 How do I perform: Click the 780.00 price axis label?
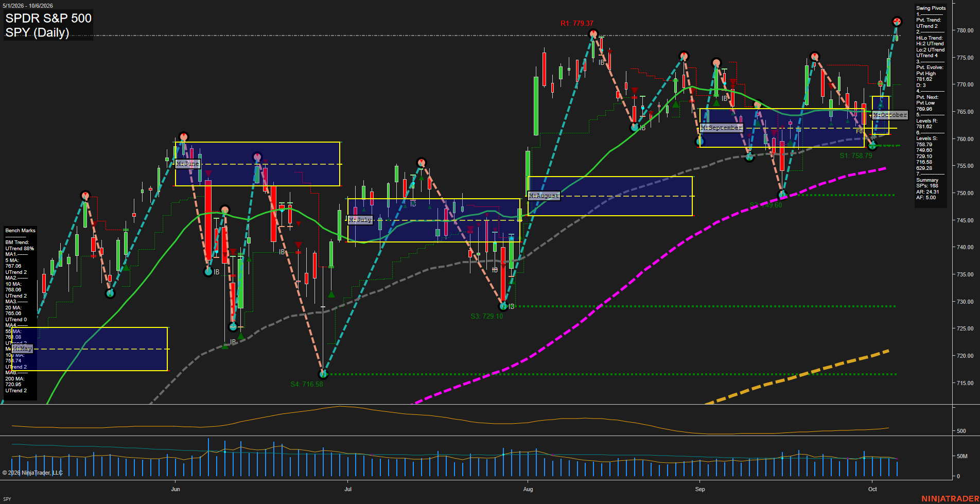pos(965,30)
